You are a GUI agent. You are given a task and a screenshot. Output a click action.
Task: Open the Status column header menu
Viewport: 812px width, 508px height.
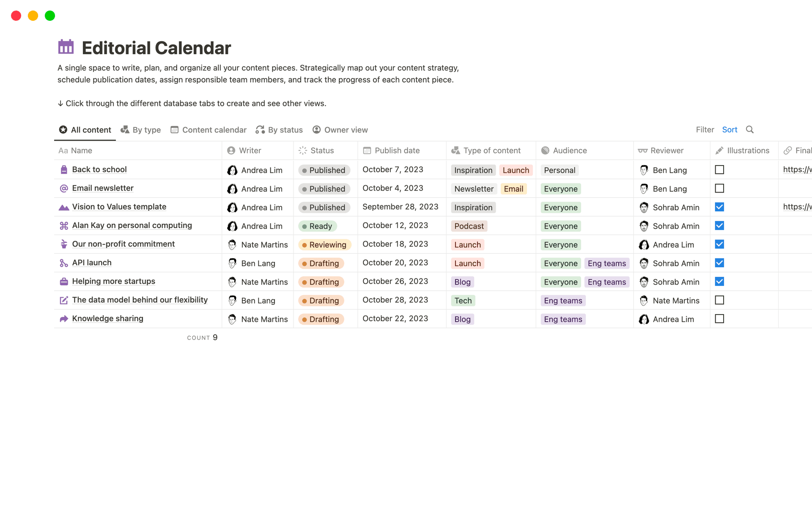[322, 150]
